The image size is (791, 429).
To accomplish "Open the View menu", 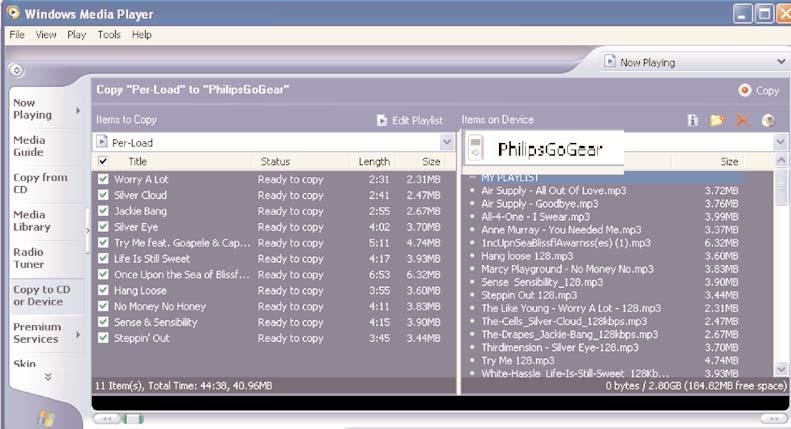I will [46, 35].
